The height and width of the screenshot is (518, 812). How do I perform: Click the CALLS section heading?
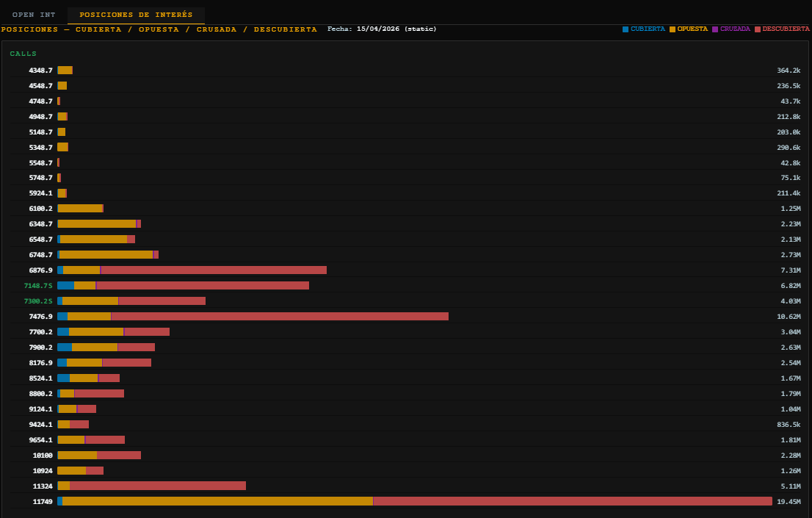[23, 54]
